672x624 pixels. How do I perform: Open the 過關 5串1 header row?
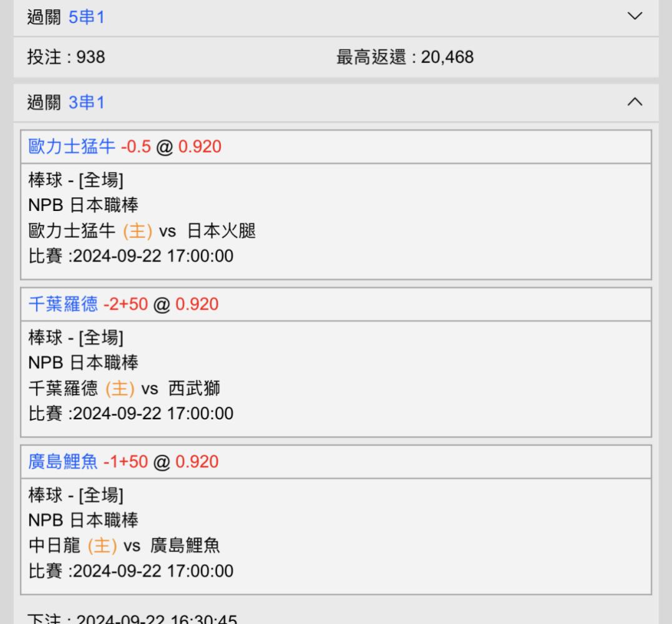coord(336,17)
